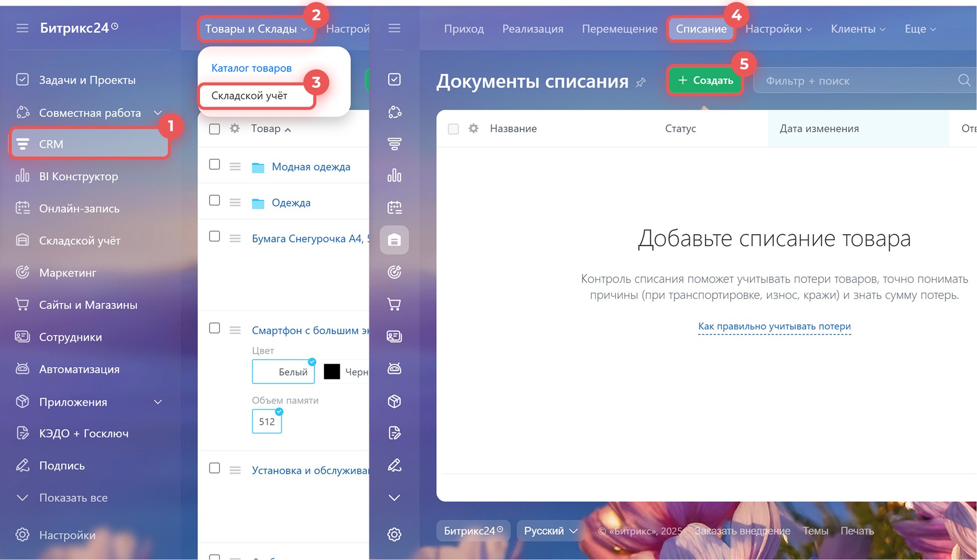Select the 512 memory size option
Image resolution: width=977 pixels, height=560 pixels.
click(x=267, y=422)
